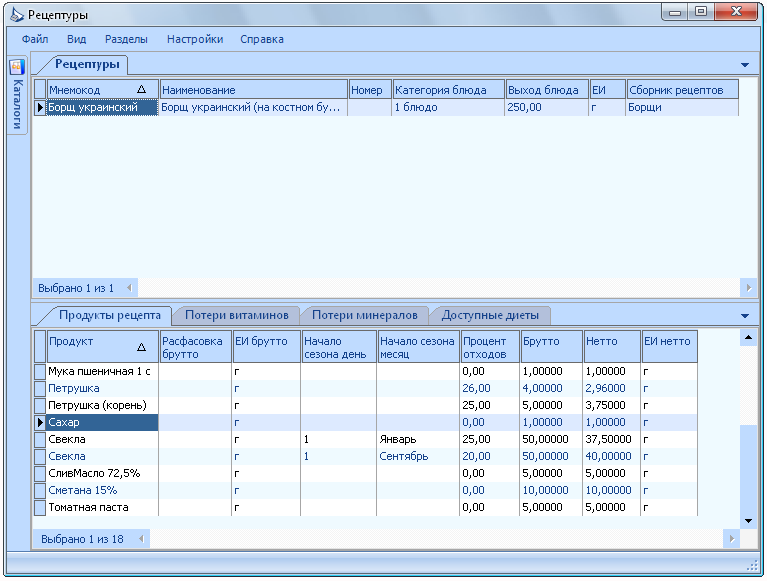The width and height of the screenshot is (767, 581).
Task: Open the Файл menu
Action: click(35, 39)
